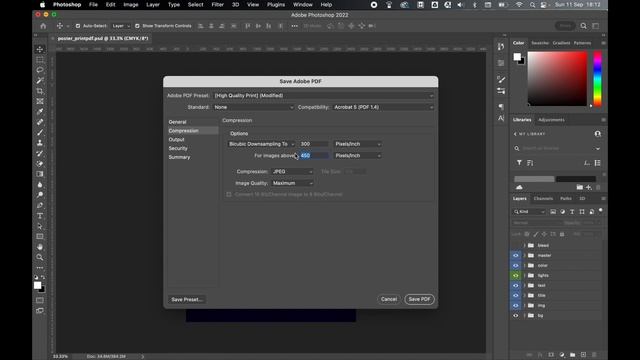
Task: Toggle visibility of the lights layer group
Action: pyautogui.click(x=516, y=276)
